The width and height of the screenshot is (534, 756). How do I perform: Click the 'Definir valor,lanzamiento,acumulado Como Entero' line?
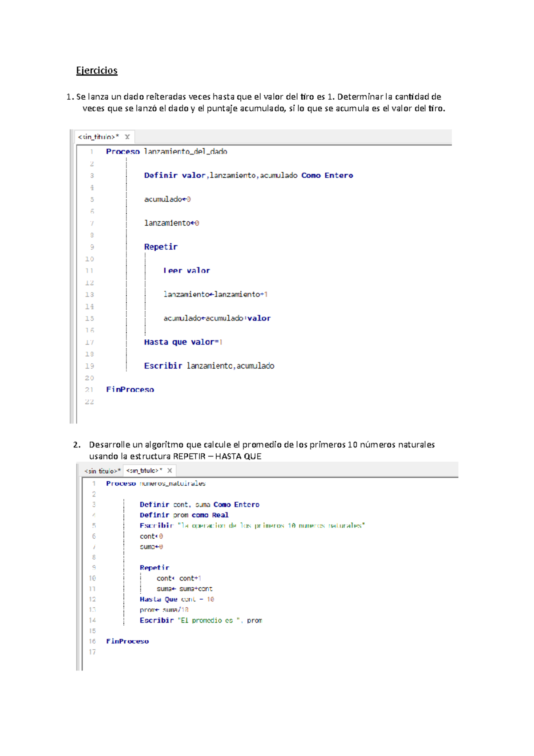click(248, 175)
